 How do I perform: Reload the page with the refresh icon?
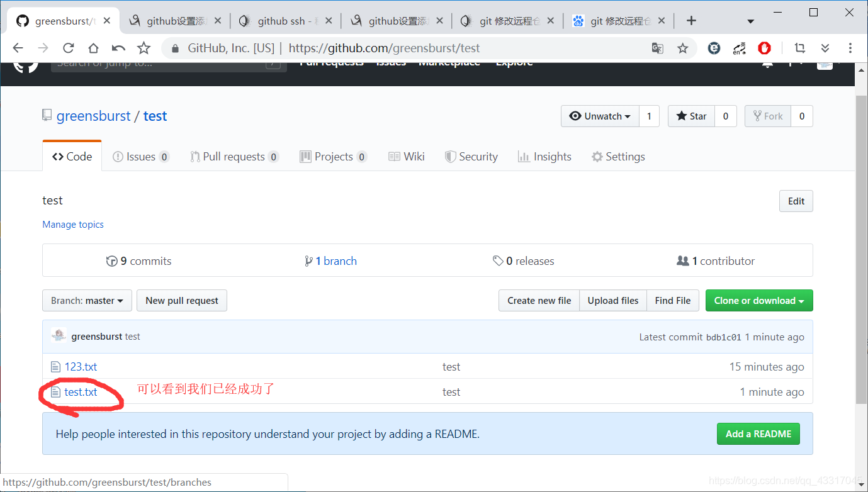click(68, 48)
